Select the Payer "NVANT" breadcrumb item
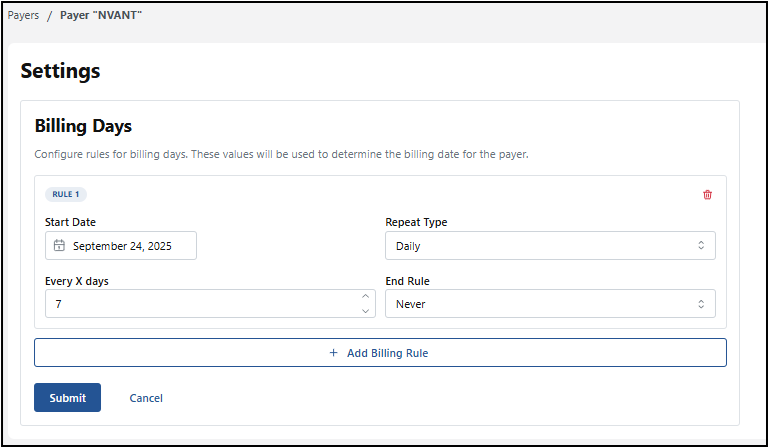This screenshot has height=447, width=768. click(101, 16)
